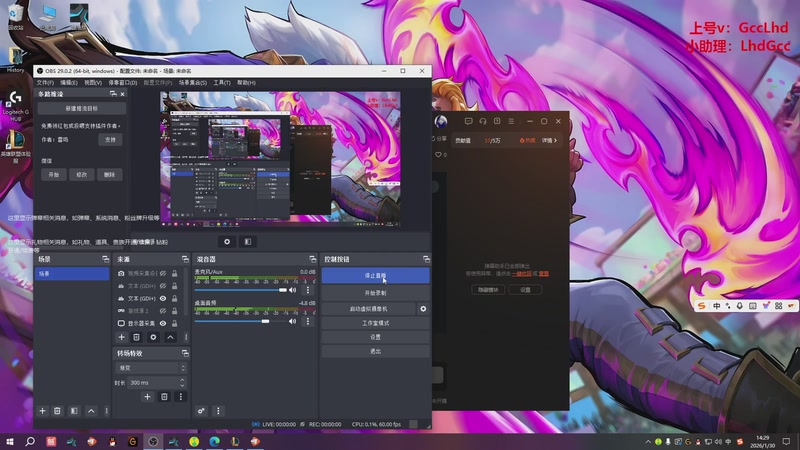This screenshot has width=800, height=450.
Task: Add a configurable transition with the plus icon
Action: (147, 396)
